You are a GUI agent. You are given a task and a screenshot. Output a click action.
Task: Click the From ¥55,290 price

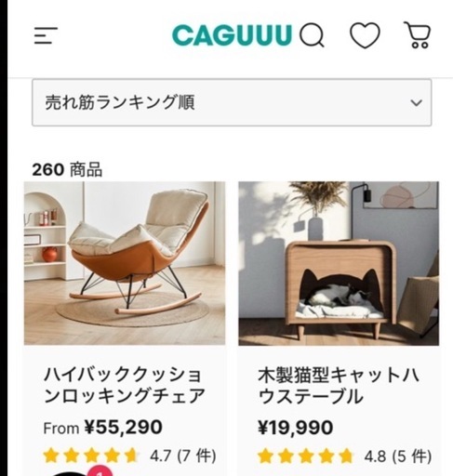[x=102, y=428]
